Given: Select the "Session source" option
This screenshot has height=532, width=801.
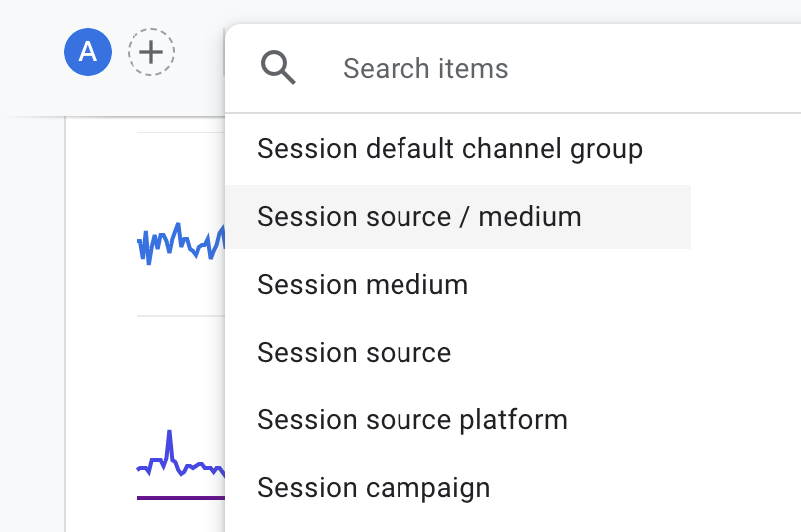Looking at the screenshot, I should [354, 353].
